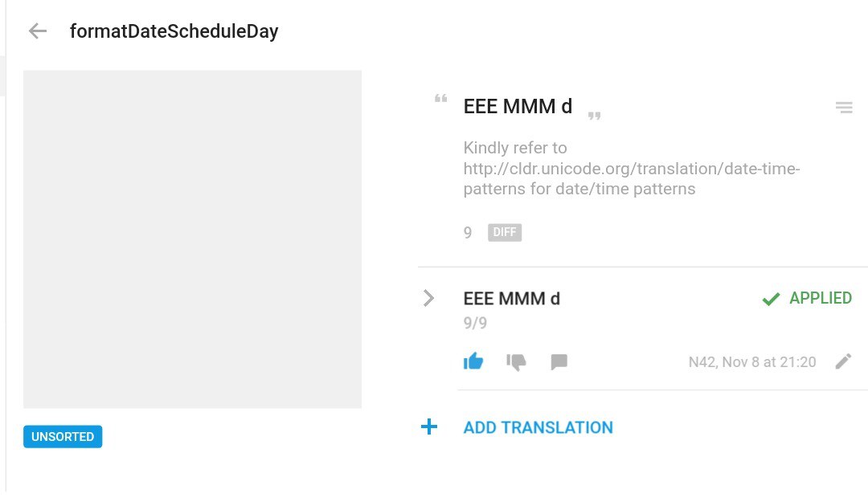Upvote the translation with thumbs up
Screen dimensions: 868x502
[473, 362]
